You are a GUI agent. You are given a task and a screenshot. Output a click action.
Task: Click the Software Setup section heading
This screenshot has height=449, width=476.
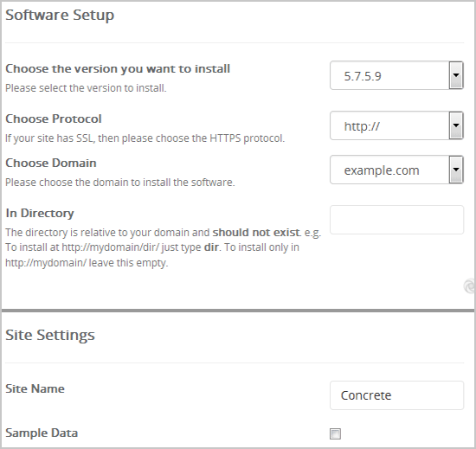coord(60,15)
